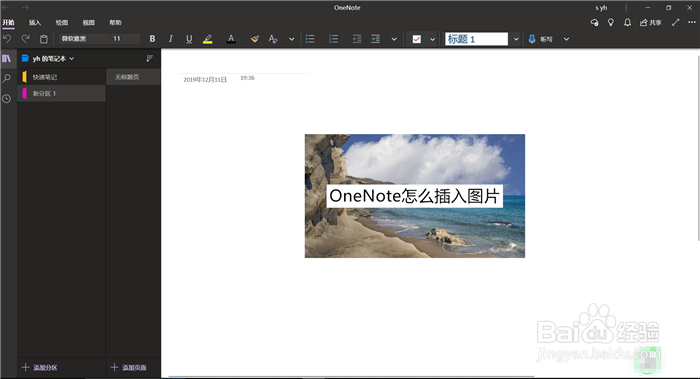
Task: Click the style box showing 标题 1
Action: (x=476, y=39)
